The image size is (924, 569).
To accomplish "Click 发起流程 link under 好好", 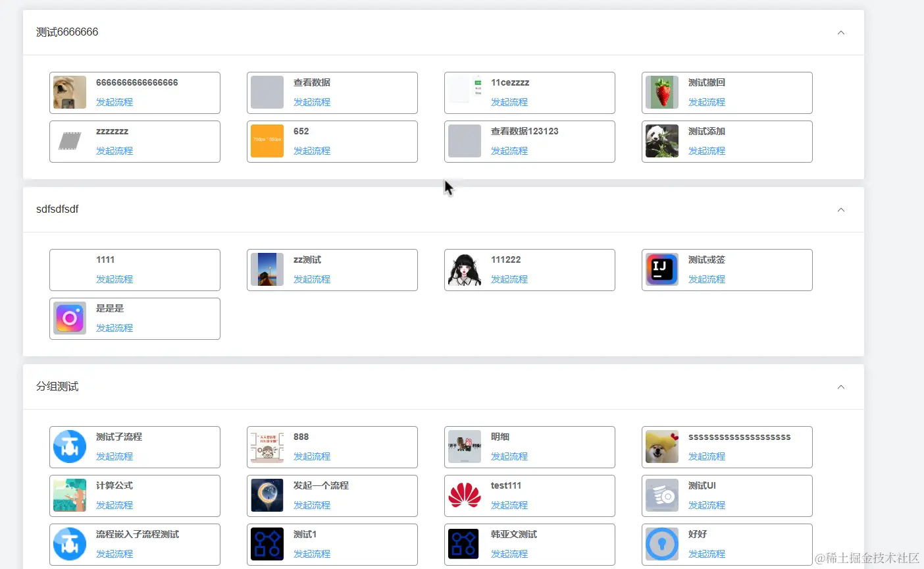I will (x=707, y=554).
